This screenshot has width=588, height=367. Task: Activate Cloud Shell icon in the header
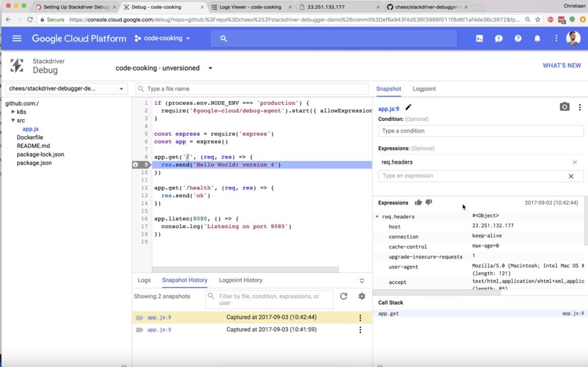(x=479, y=38)
